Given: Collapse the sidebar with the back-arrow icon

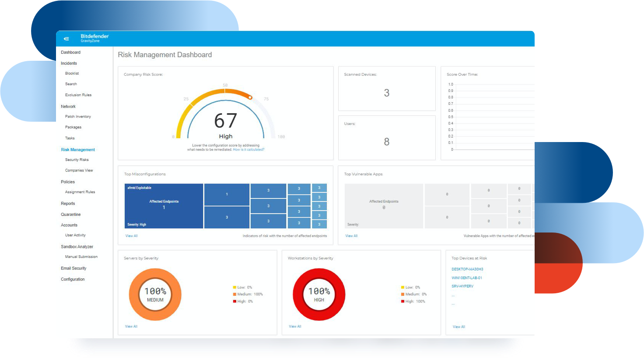Looking at the screenshot, I should coord(66,39).
